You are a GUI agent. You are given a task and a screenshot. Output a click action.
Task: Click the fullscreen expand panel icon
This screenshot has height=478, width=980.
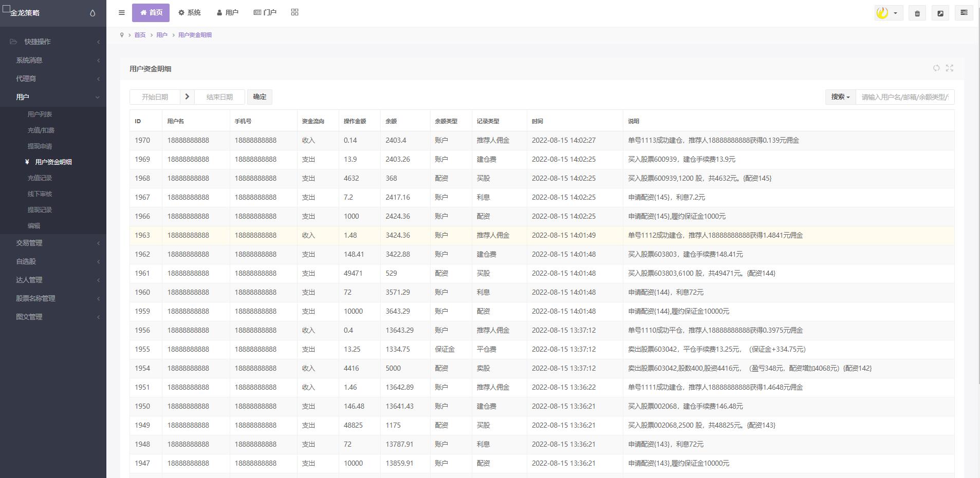pyautogui.click(x=949, y=68)
